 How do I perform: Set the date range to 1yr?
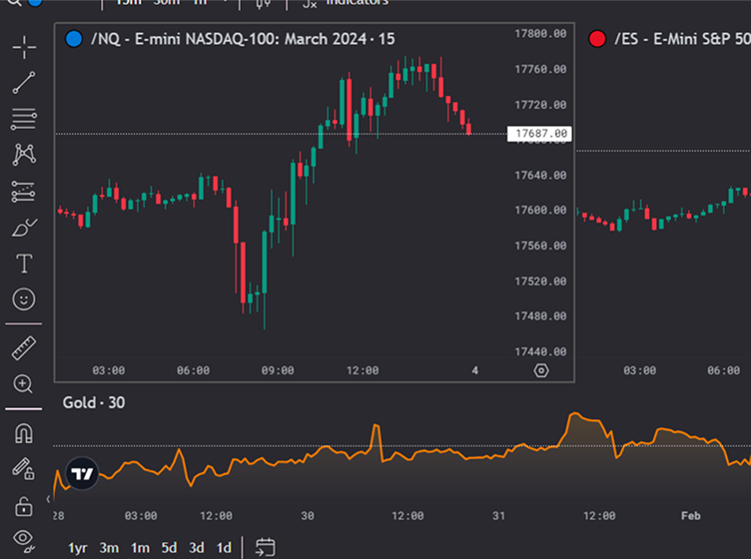[x=78, y=548]
